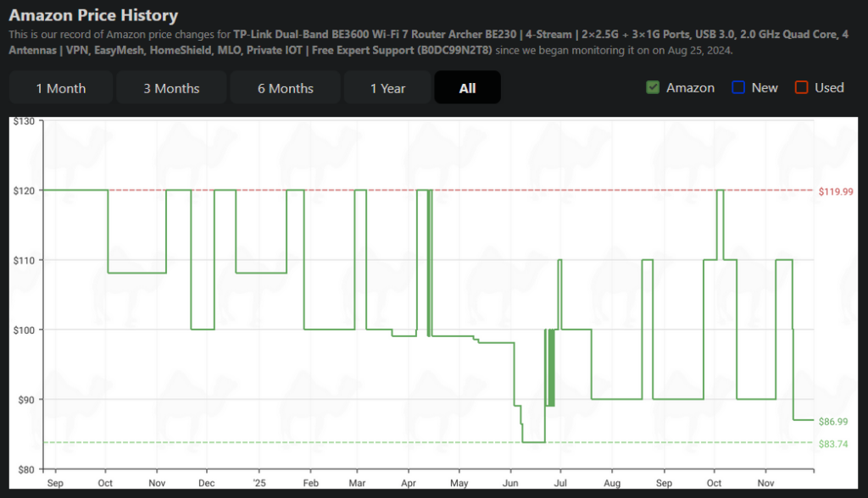Click the $119.99 highest price label
The image size is (868, 498).
coord(836,191)
